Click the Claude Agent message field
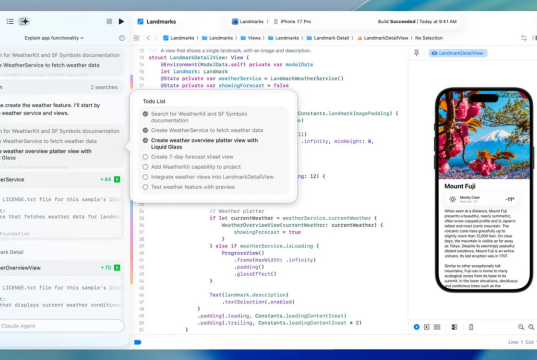This screenshot has width=537, height=360. tap(62, 326)
